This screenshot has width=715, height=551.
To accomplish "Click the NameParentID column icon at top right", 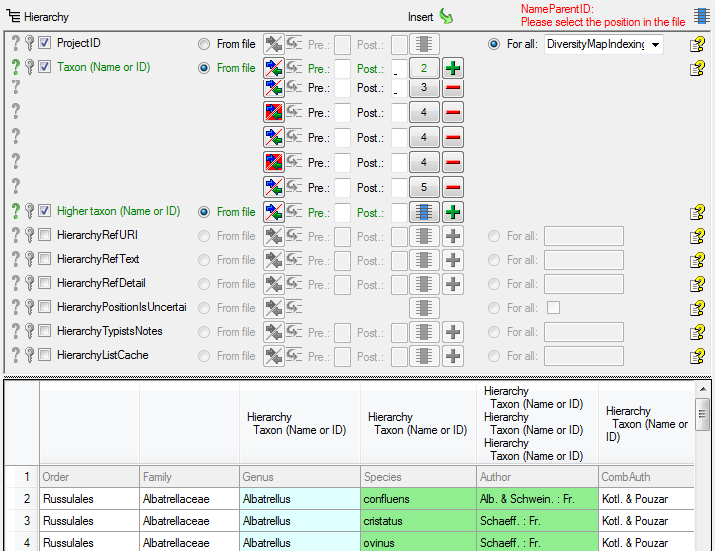I will point(701,14).
